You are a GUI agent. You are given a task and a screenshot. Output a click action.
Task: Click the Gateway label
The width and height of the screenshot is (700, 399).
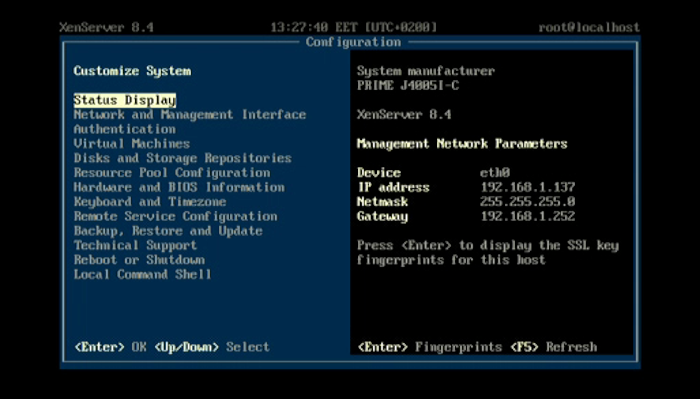pos(382,216)
